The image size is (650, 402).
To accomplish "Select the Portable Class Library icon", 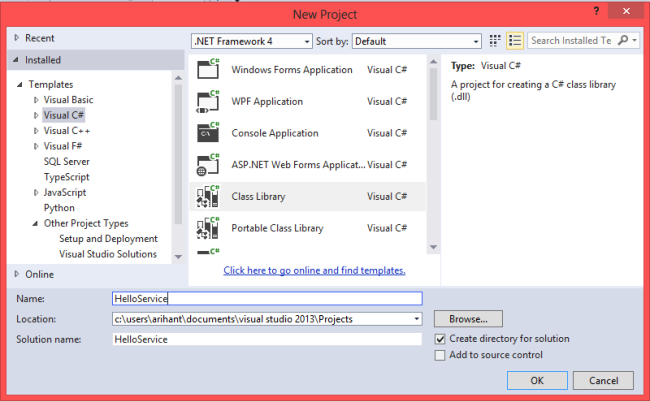I will pos(208,228).
